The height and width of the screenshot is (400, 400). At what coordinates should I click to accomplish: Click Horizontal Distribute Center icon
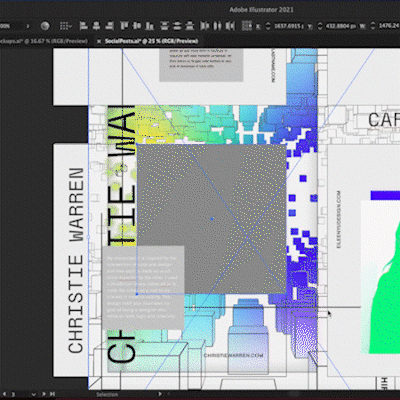coord(217,26)
